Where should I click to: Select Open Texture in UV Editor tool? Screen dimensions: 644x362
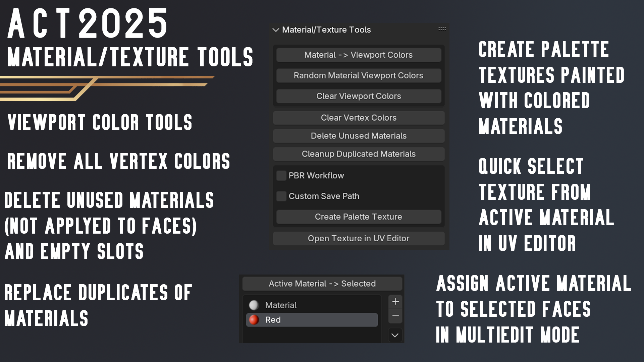click(x=358, y=238)
